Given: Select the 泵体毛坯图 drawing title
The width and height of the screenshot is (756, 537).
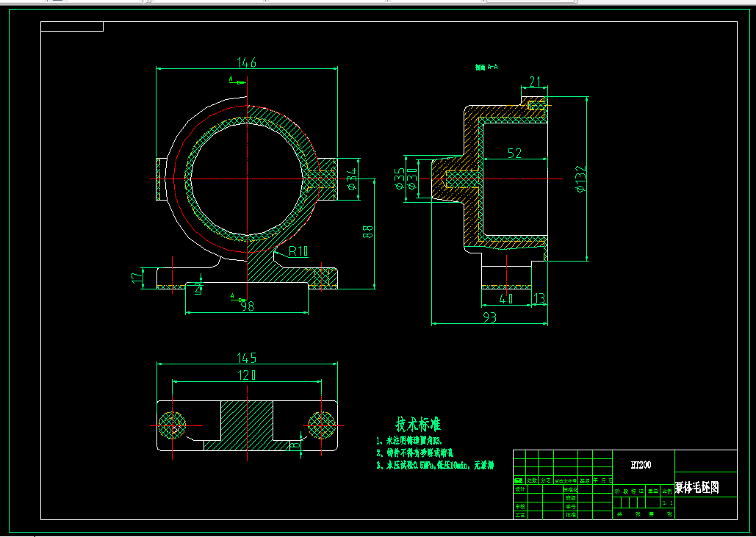Looking at the screenshot, I should tap(696, 487).
